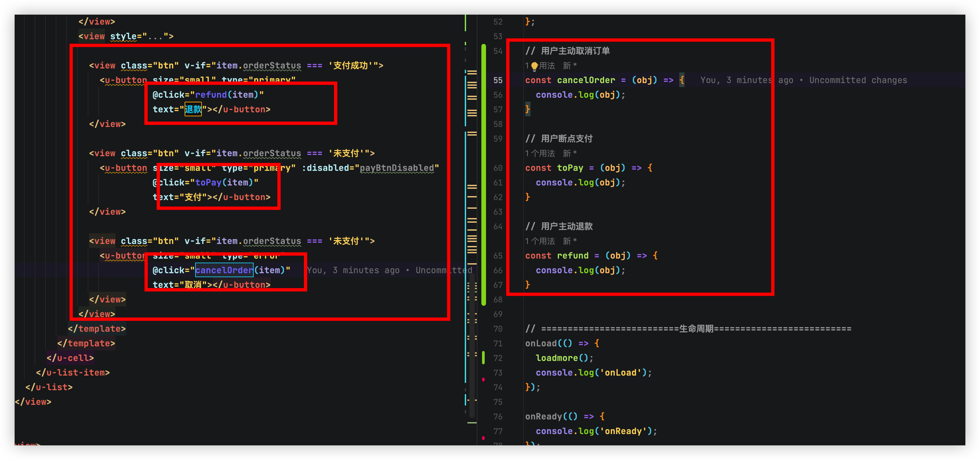
Task: Click the highlighted 退款 text value
Action: tap(193, 110)
